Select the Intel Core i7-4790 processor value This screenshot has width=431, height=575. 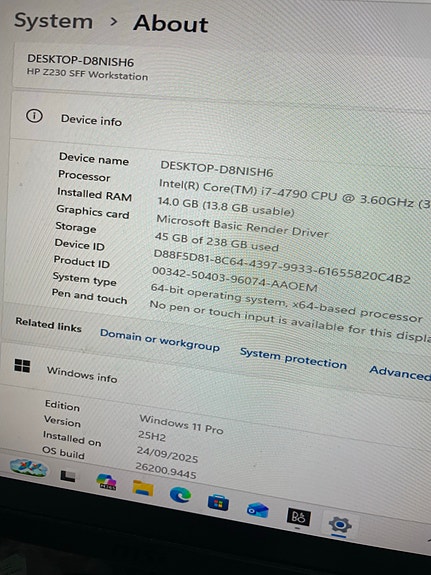(295, 194)
